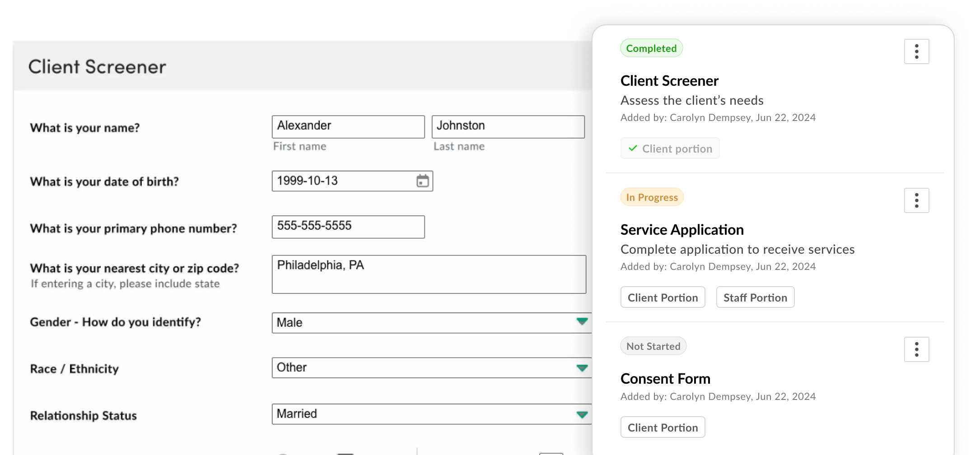980x455 pixels.
Task: Click the Client Screener form header title
Action: (x=97, y=67)
